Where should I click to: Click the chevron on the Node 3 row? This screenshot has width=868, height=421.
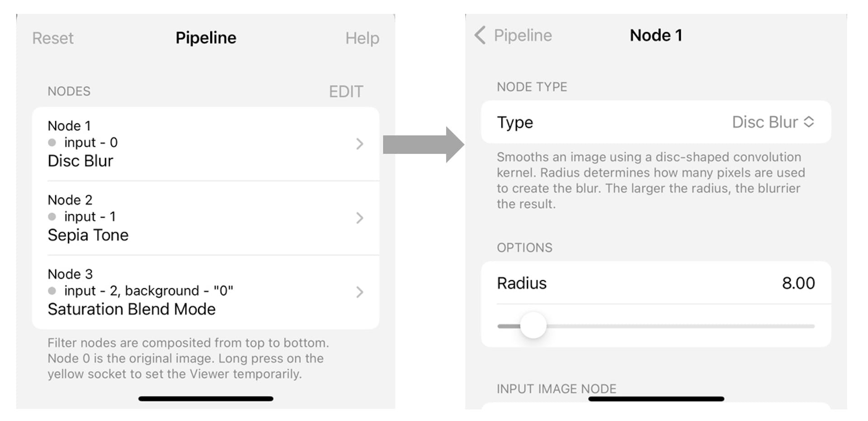coord(359,293)
